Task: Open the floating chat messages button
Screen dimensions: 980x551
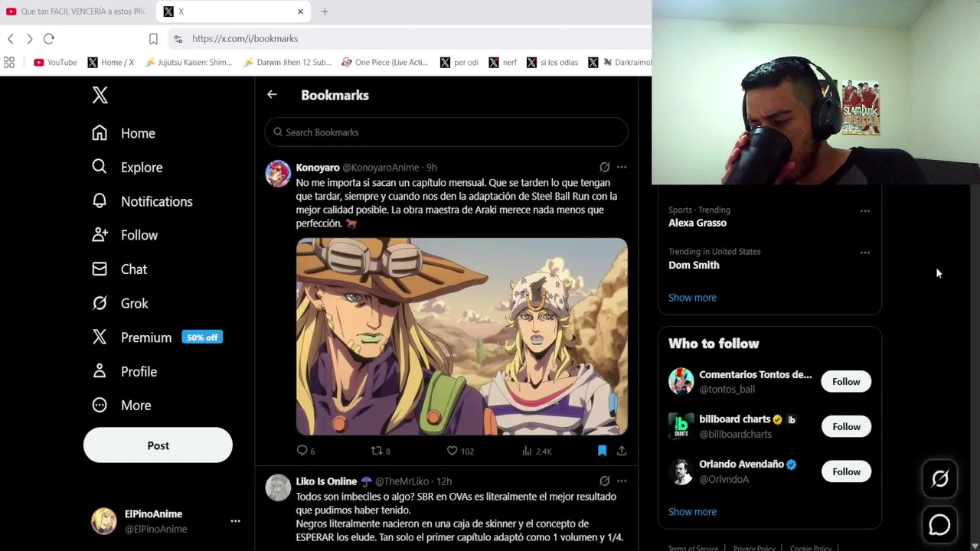Action: tap(939, 525)
